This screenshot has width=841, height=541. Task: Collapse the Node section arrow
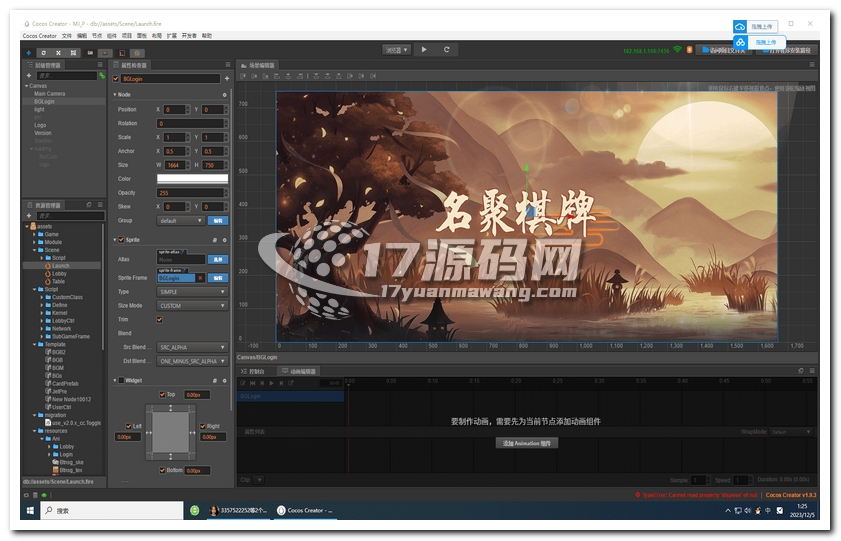tap(115, 94)
